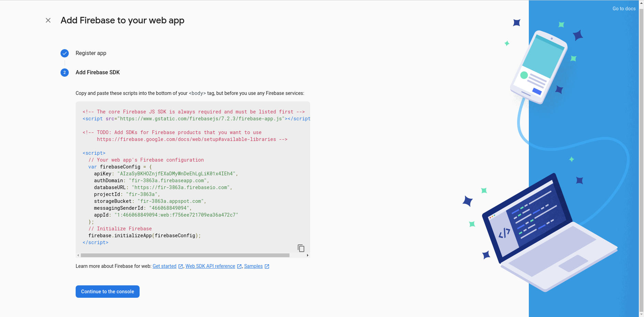Open the Samples link
Image resolution: width=644 pixels, height=317 pixels.
[253, 266]
